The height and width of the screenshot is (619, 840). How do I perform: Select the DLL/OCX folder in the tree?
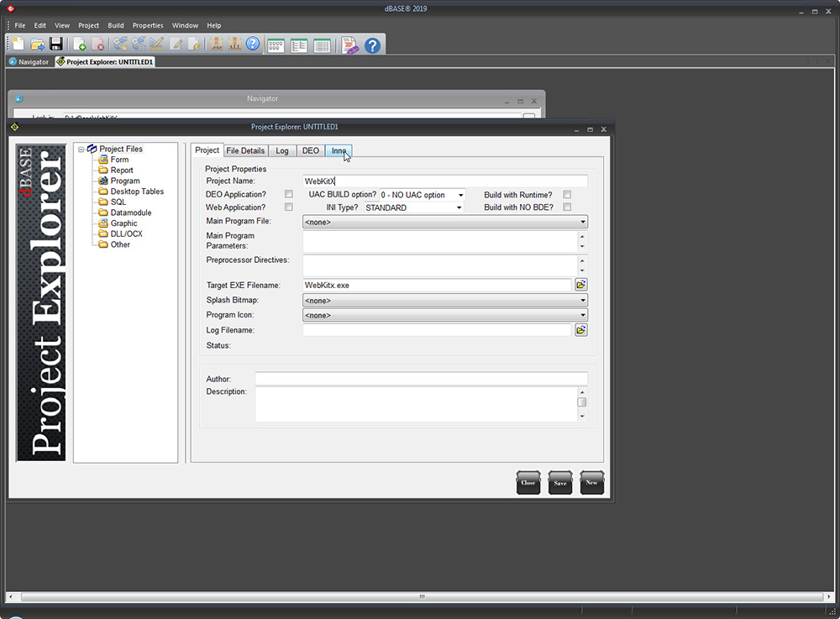(x=127, y=234)
